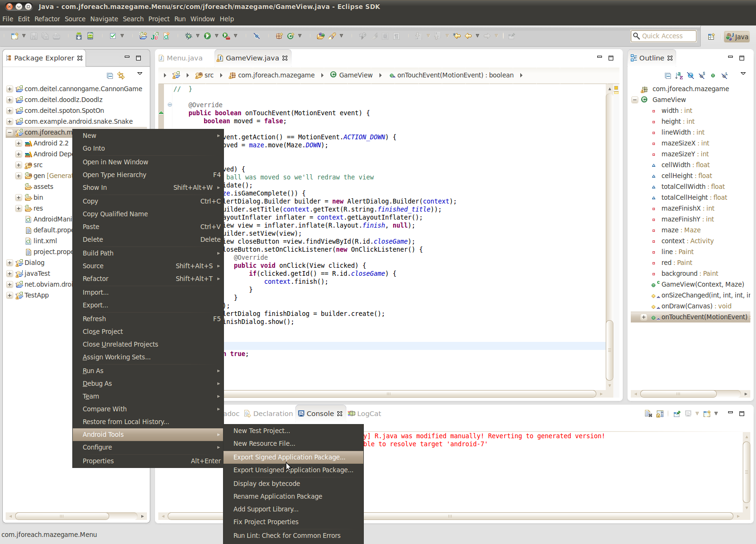Image resolution: width=756 pixels, height=544 pixels.
Task: Click the Java perspective button
Action: pos(737,36)
